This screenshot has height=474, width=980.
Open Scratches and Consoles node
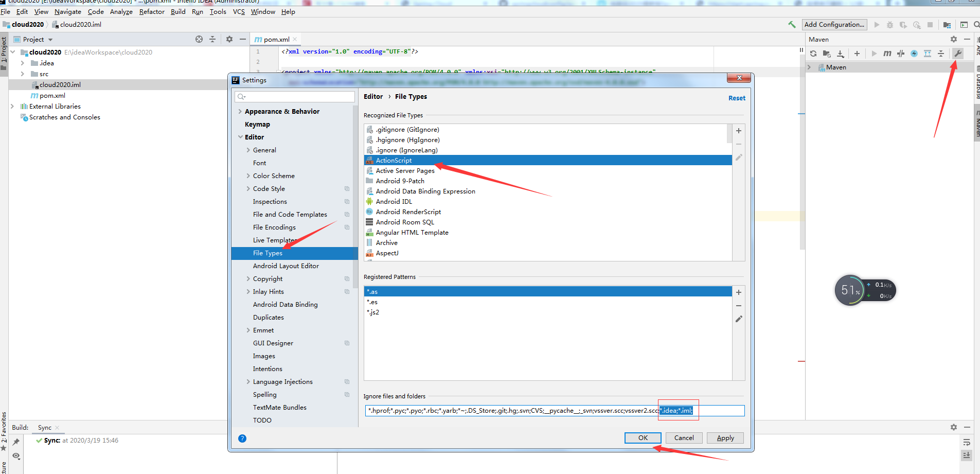point(64,117)
